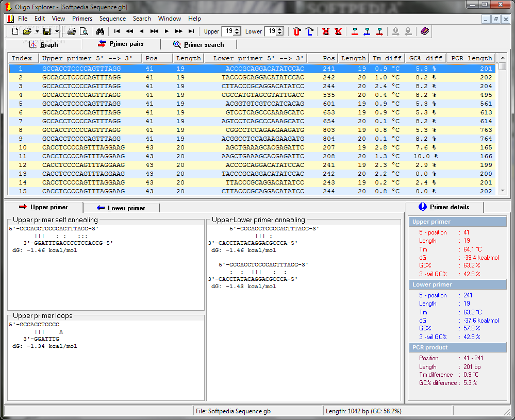Image resolution: width=515 pixels, height=420 pixels.
Task: Click the table scrollbar thumb
Action: click(x=502, y=66)
